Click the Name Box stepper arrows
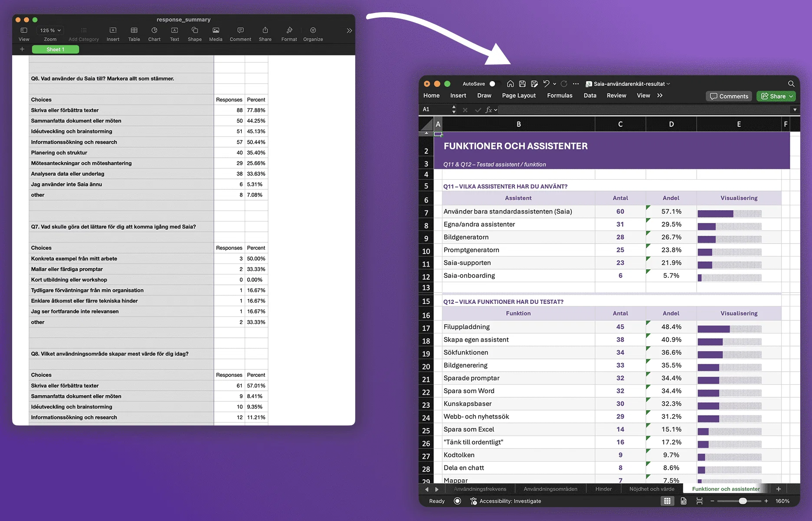812x521 pixels. click(x=454, y=109)
